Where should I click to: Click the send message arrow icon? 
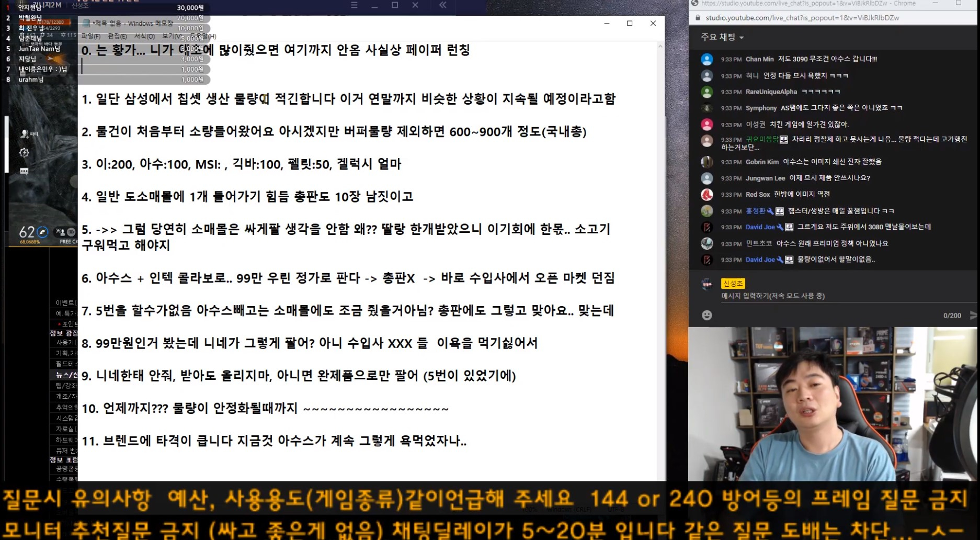[973, 315]
